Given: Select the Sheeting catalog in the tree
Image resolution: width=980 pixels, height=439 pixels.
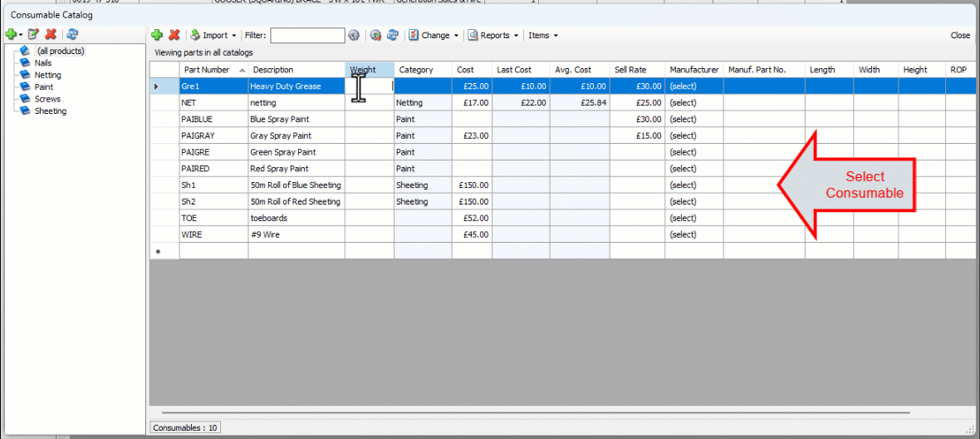Looking at the screenshot, I should pos(50,111).
